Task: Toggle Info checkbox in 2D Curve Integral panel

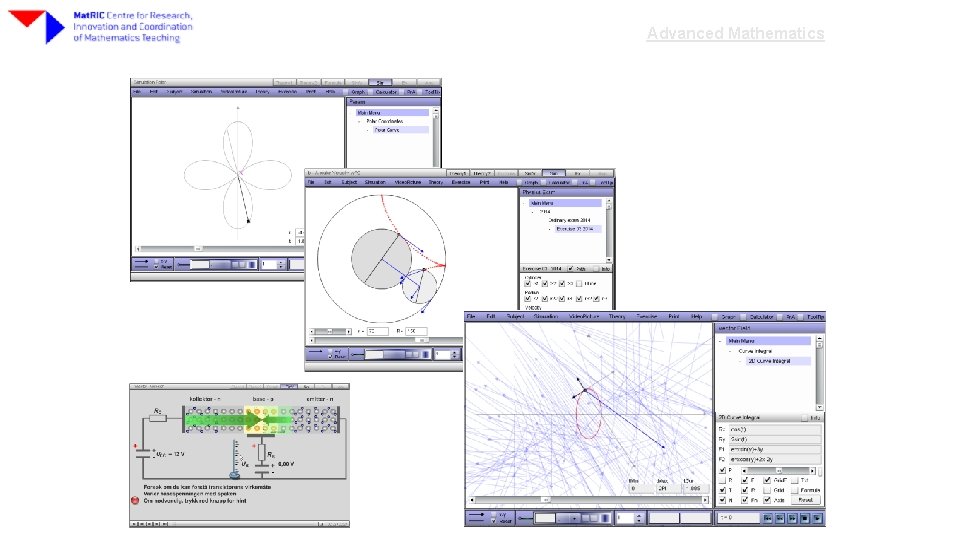Action: coord(804,418)
